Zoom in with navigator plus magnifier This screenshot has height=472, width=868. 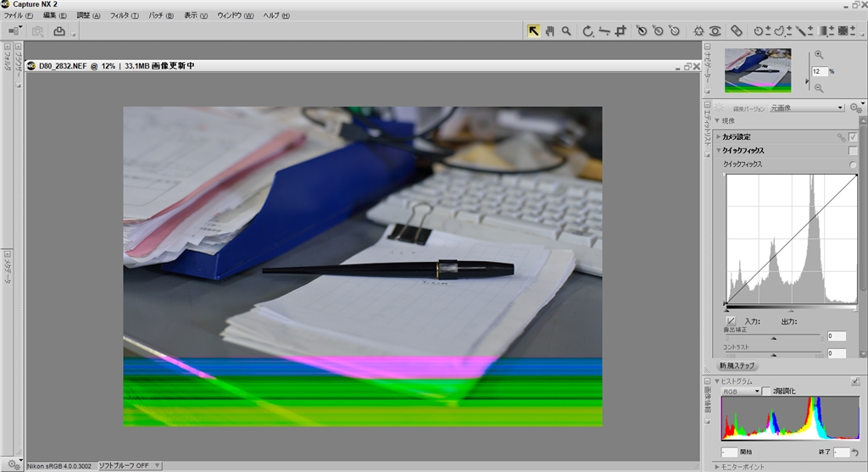pyautogui.click(x=819, y=54)
